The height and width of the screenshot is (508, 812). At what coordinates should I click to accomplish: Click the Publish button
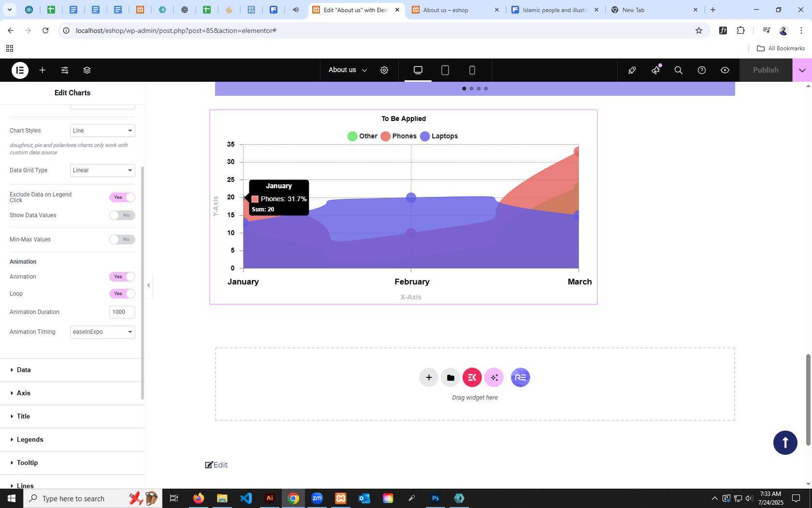click(x=766, y=70)
